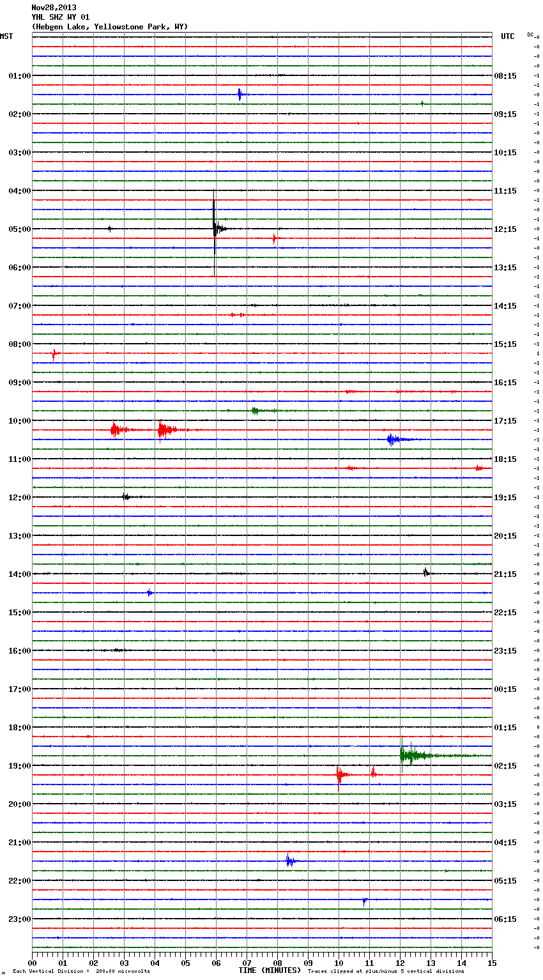Click the small blue event on 22:30 trace
Screen dimensions: 543x980
coord(364,901)
